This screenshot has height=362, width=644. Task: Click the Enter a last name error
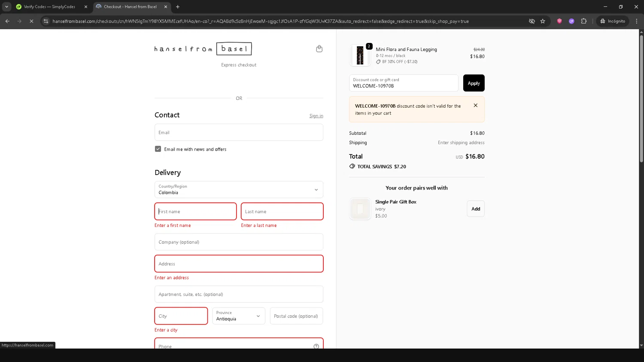[x=259, y=226]
